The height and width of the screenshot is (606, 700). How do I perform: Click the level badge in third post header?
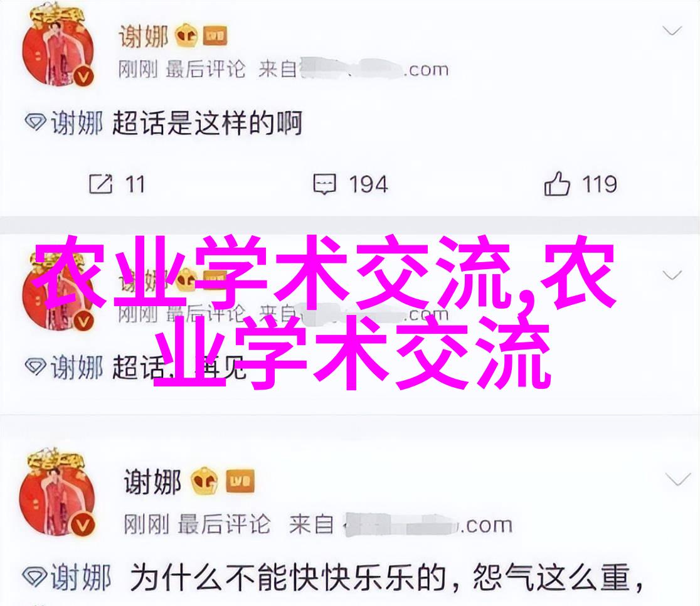point(240,481)
